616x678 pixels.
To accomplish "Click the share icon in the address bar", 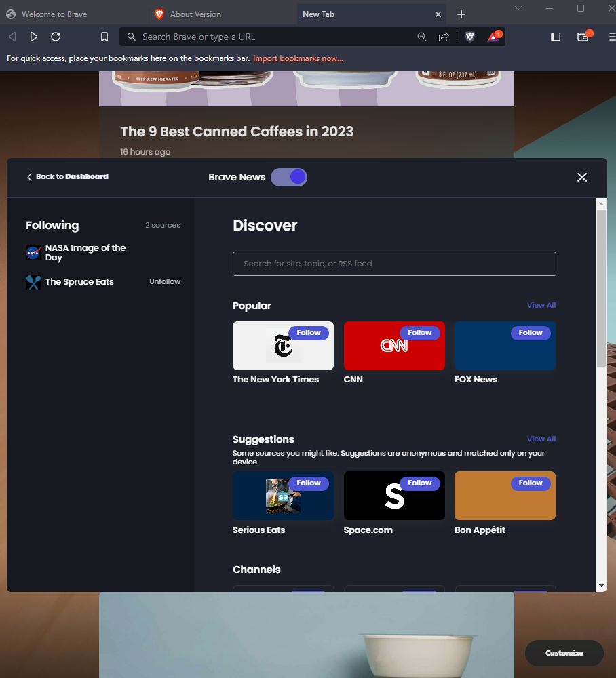I will click(x=444, y=37).
